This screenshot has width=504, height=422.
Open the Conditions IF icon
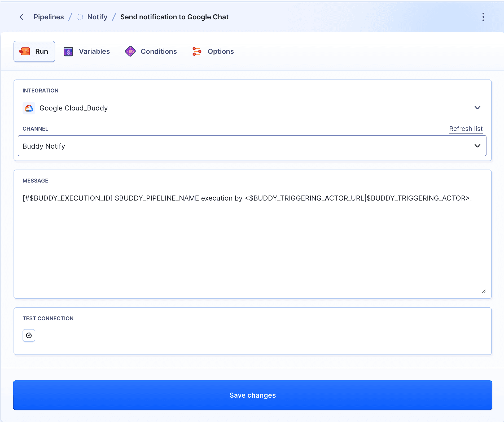130,51
